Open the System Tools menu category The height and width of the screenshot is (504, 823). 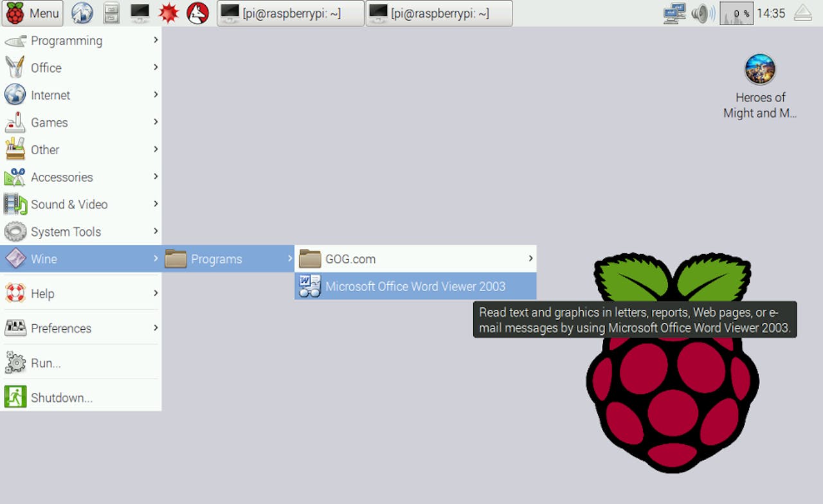[81, 231]
